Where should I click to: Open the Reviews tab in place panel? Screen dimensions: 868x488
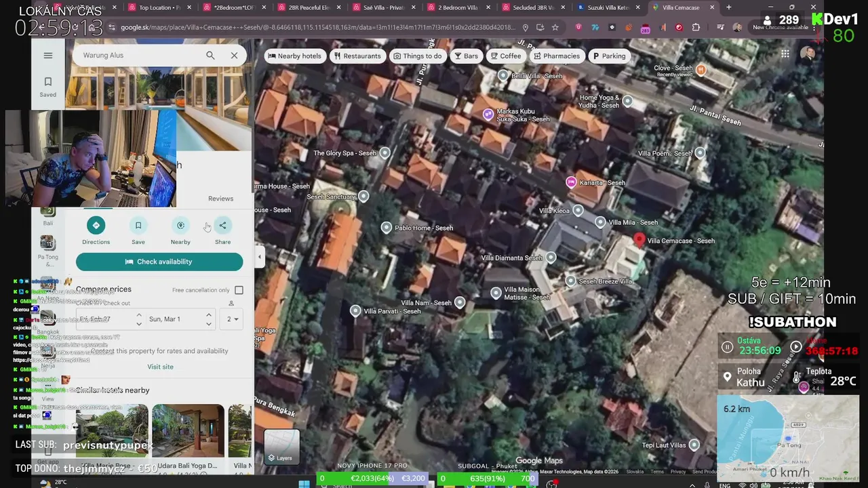[220, 199]
